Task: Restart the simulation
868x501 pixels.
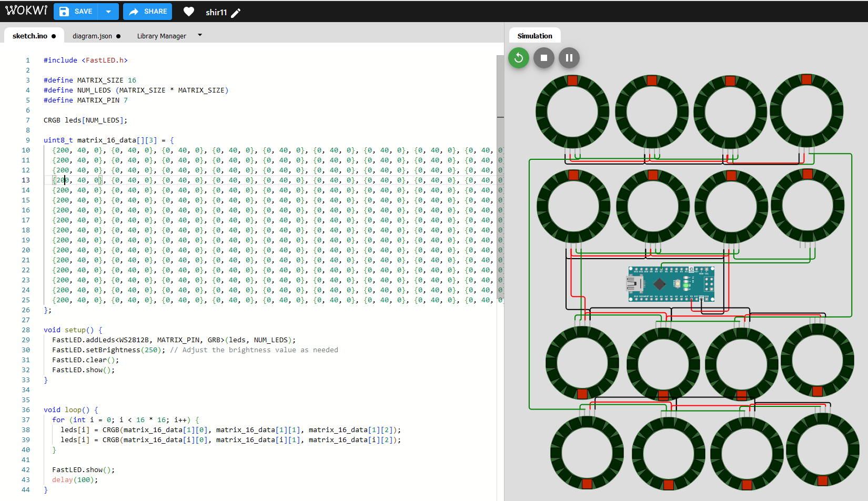Action: (x=519, y=58)
